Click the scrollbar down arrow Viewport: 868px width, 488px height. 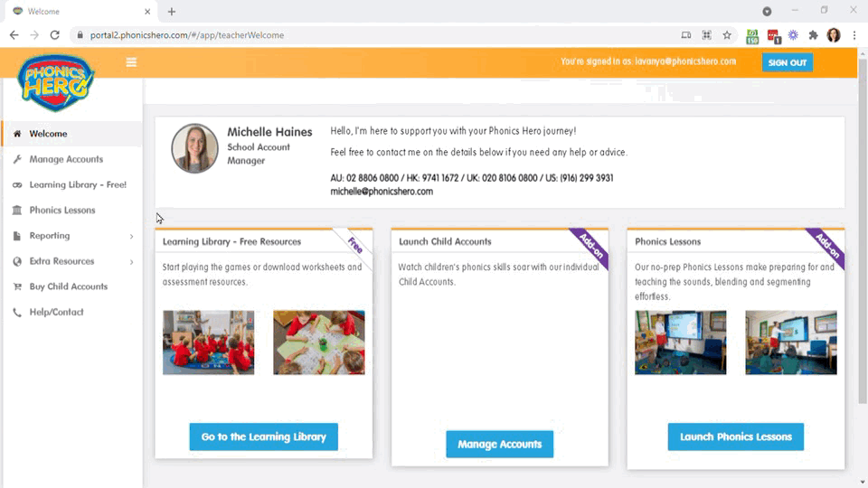point(863,483)
